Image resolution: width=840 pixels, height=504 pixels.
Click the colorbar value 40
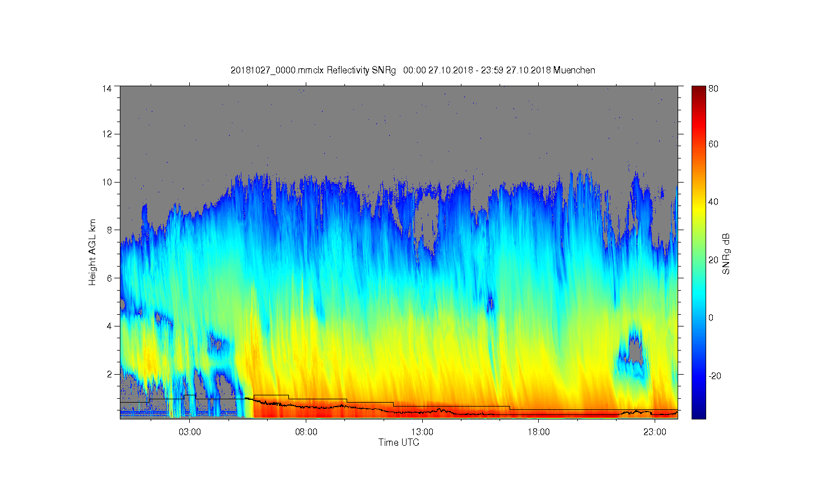[713, 202]
